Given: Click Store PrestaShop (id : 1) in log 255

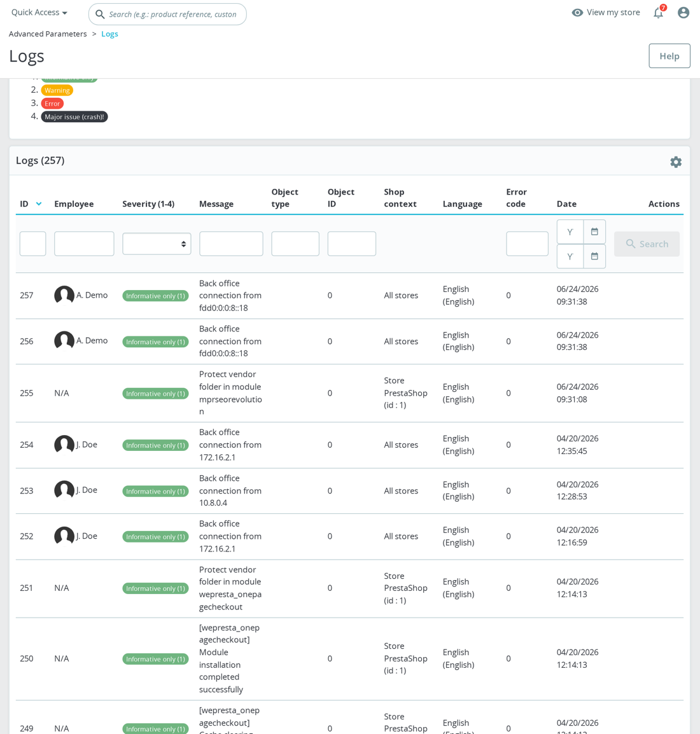Looking at the screenshot, I should click(x=405, y=393).
